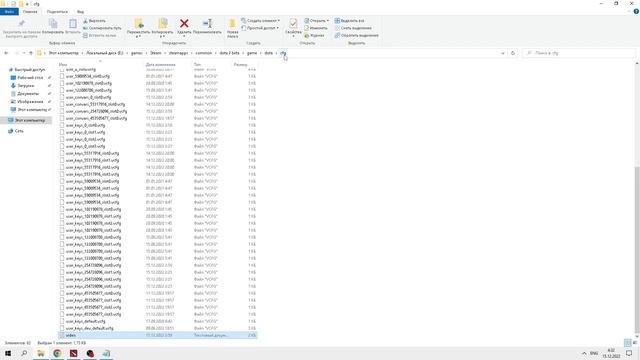Click Скопировать путь in the ribbon
The image size is (640, 360).
(x=102, y=28)
